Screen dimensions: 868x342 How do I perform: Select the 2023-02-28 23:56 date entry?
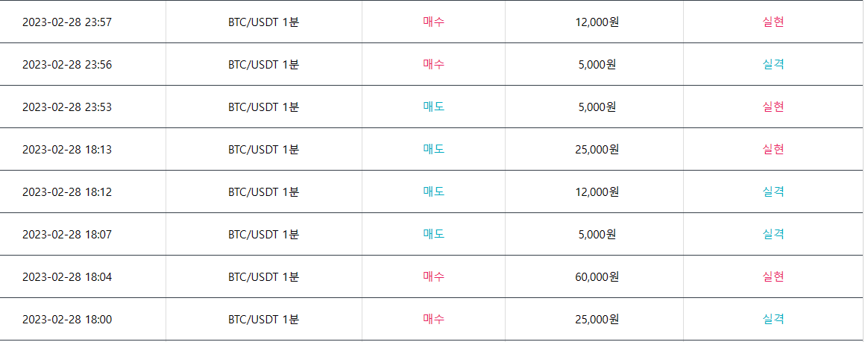pos(67,64)
